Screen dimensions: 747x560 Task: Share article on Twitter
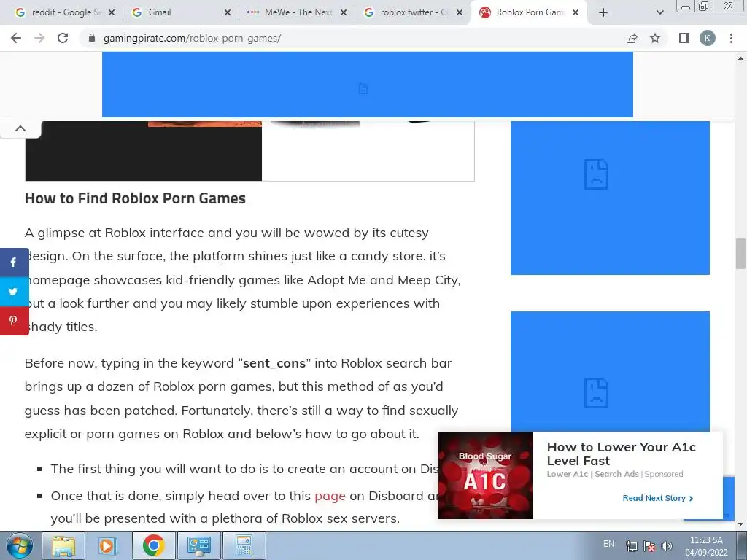tap(14, 292)
